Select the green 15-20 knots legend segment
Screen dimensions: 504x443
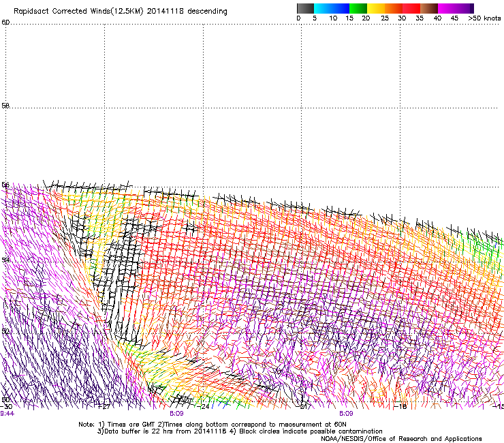[358, 8]
